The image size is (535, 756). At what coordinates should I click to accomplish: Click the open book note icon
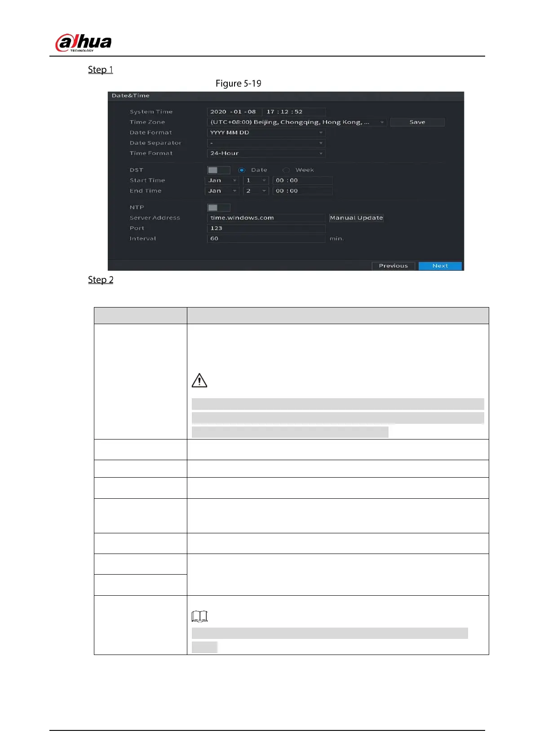(199, 616)
